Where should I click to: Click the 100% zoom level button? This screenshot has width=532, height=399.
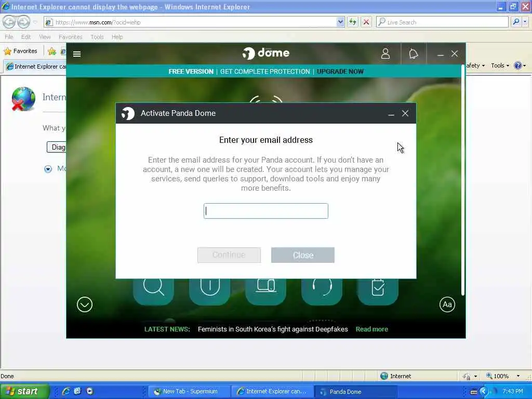coord(497,376)
